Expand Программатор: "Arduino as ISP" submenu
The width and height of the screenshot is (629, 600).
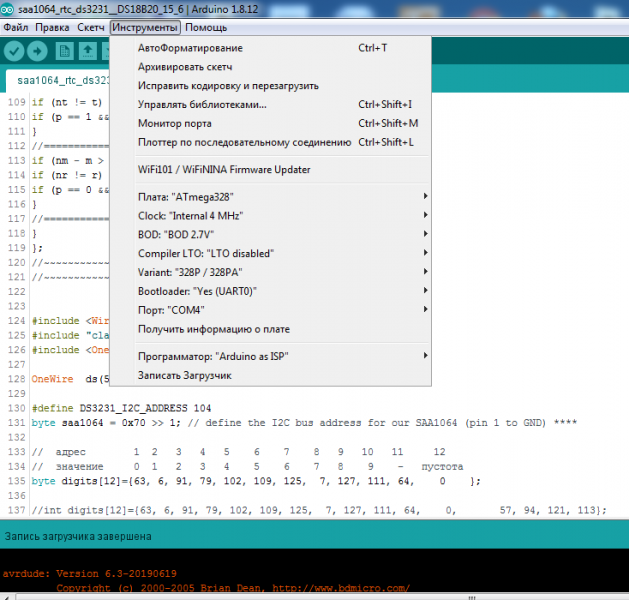pyautogui.click(x=270, y=356)
